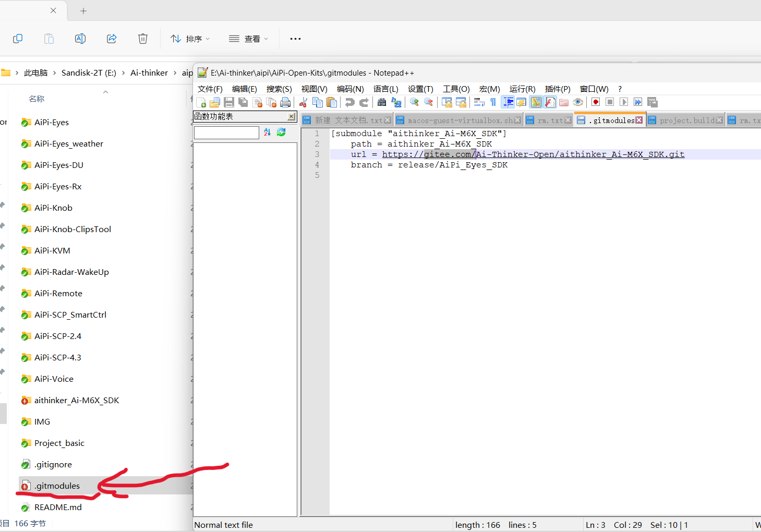The width and height of the screenshot is (761, 532).
Task: Toggle the document map toolbar icon
Action: point(536,102)
